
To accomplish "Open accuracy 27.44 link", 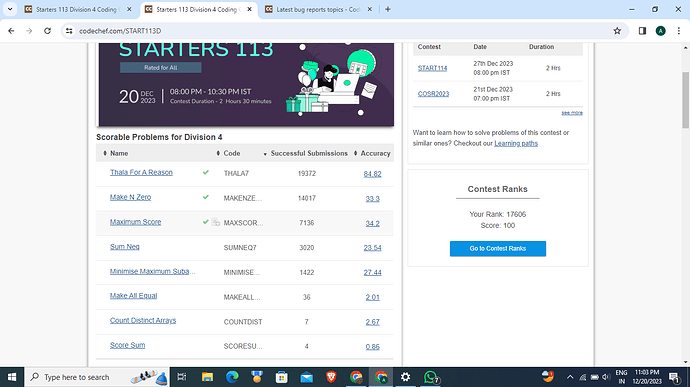I will pos(372,273).
